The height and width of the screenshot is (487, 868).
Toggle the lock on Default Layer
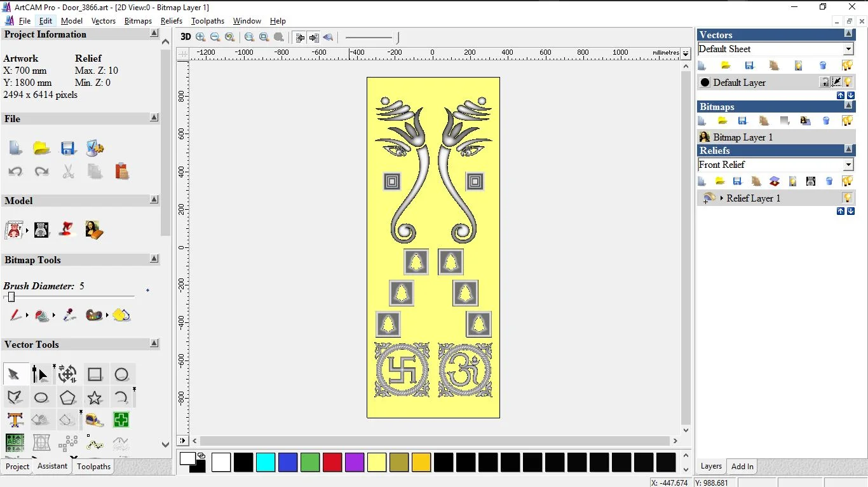[825, 82]
